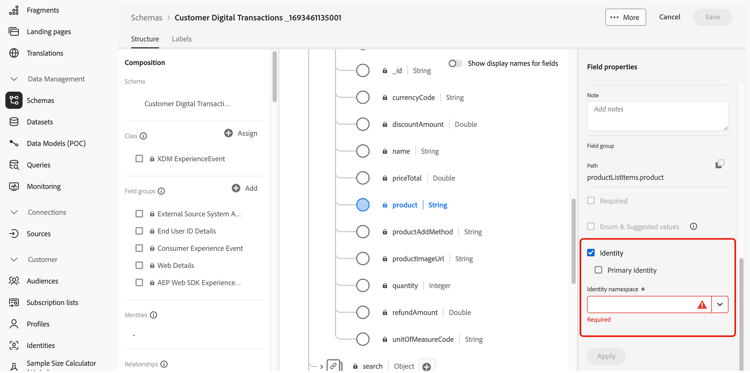This screenshot has width=750, height=373.
Task: Click into the Add notes text field
Action: (x=658, y=116)
